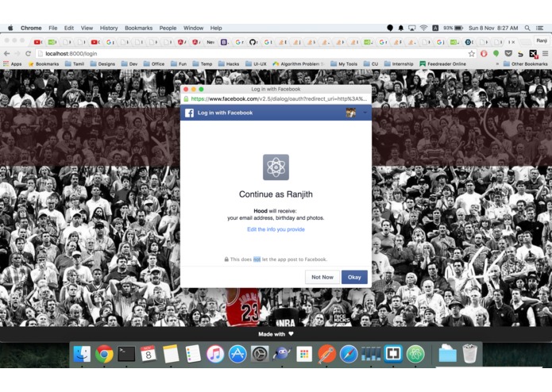
Task: Open Brackets editor from the dock
Action: click(x=393, y=354)
